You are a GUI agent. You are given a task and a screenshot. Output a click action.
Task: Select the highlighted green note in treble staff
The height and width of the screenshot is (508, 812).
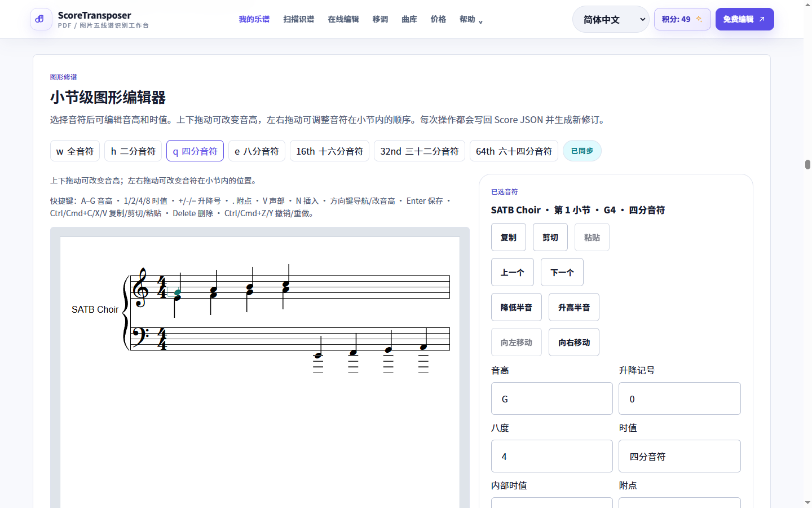(x=178, y=292)
